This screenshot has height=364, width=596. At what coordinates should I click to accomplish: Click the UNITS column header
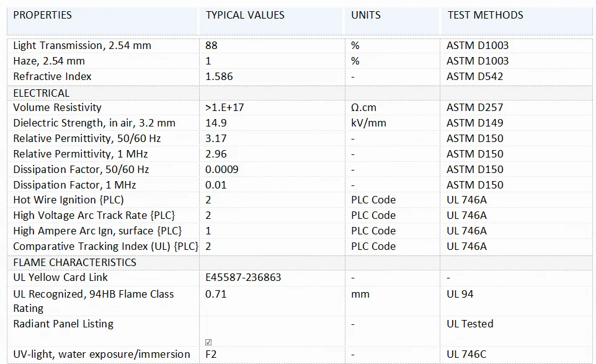tap(366, 15)
